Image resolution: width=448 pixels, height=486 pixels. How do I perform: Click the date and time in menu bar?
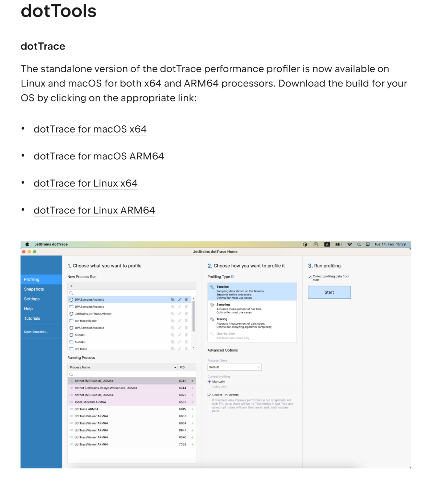coord(390,244)
